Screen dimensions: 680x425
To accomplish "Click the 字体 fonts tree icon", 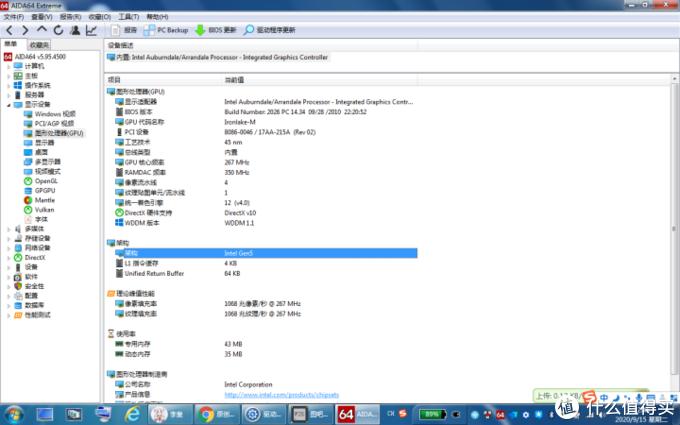I will [x=28, y=219].
